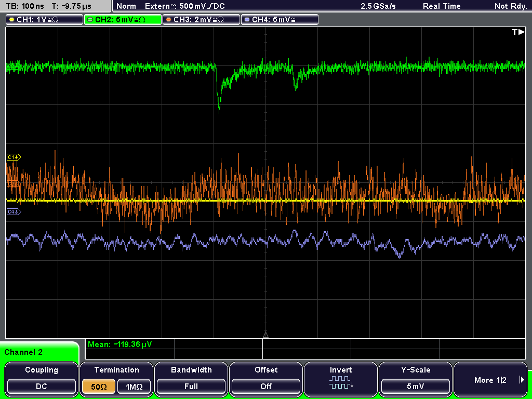The image size is (532, 399).
Task: Click the More page arrow icon
Action: (522, 380)
